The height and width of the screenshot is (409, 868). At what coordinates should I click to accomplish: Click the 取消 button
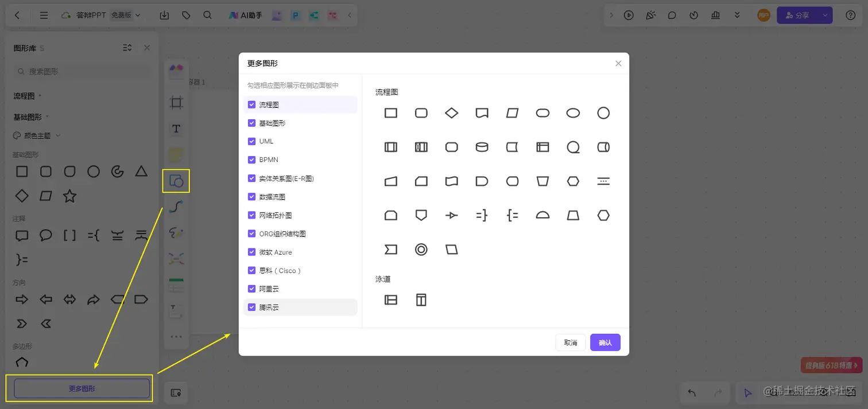pos(571,342)
